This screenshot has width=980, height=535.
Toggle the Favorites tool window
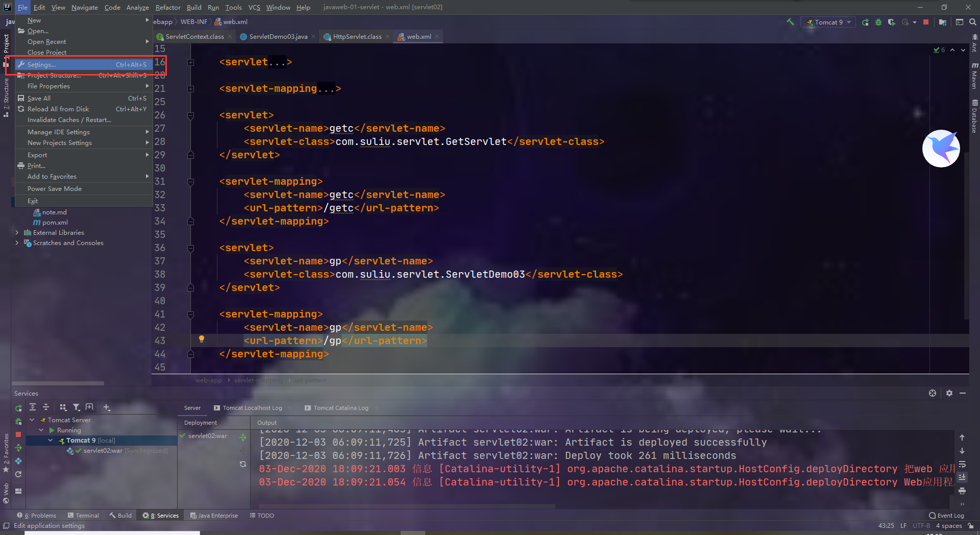6,453
